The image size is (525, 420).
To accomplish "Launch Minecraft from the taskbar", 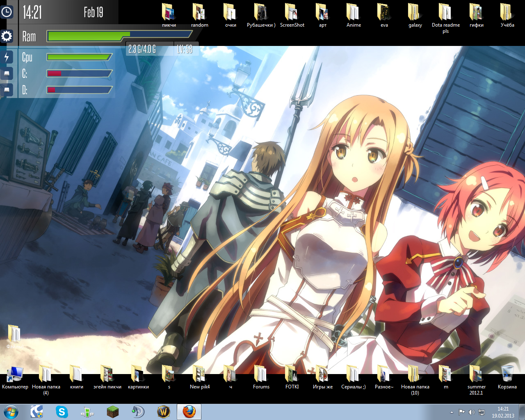I will [x=113, y=411].
